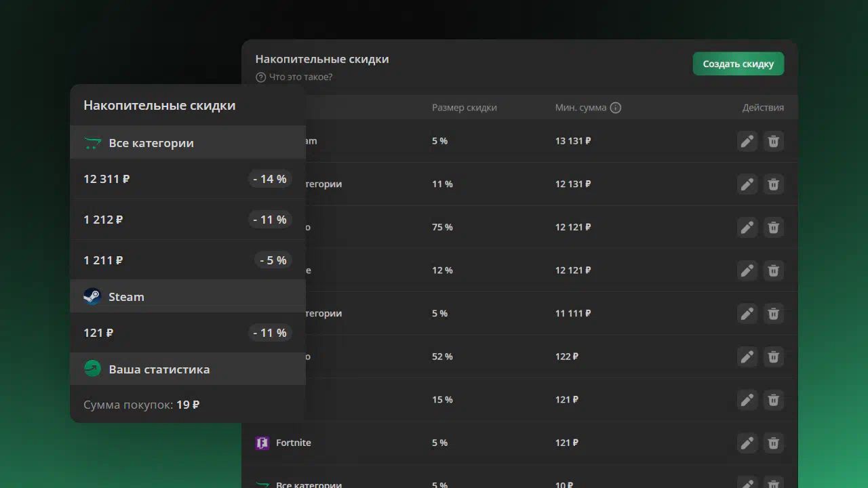
Task: Remove the Fortnite discount with trash icon
Action: tap(773, 443)
